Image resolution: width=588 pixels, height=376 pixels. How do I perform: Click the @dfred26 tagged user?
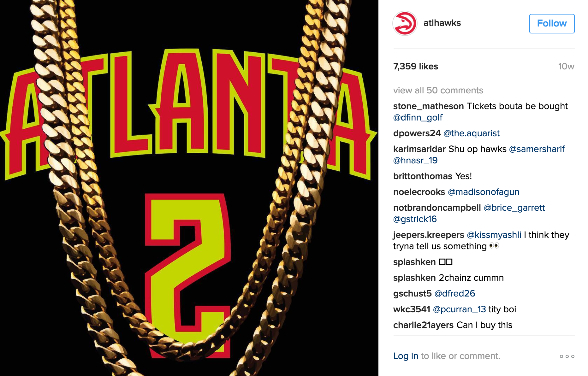tap(455, 294)
